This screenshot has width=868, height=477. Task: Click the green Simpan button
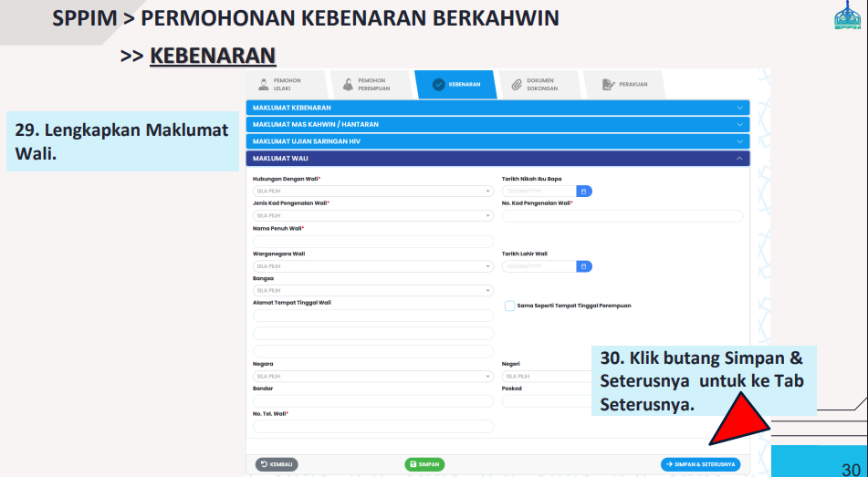click(424, 464)
